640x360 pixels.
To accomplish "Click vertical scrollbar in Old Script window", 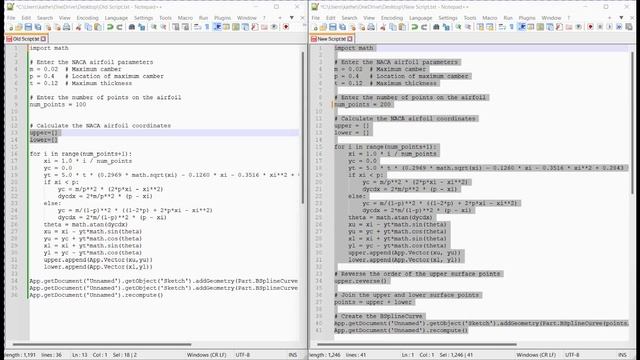I will coord(303,127).
